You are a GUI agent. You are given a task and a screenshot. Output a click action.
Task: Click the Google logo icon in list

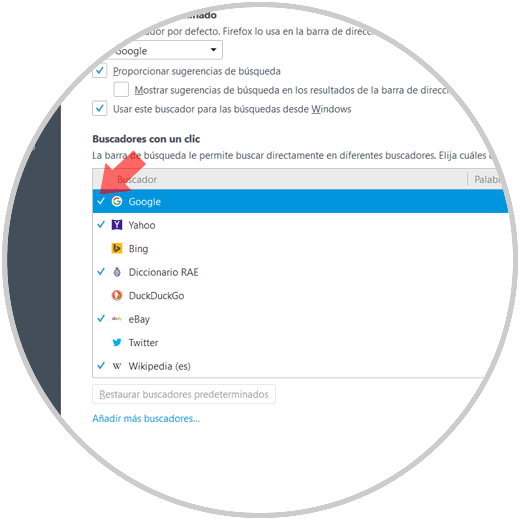[x=117, y=201]
